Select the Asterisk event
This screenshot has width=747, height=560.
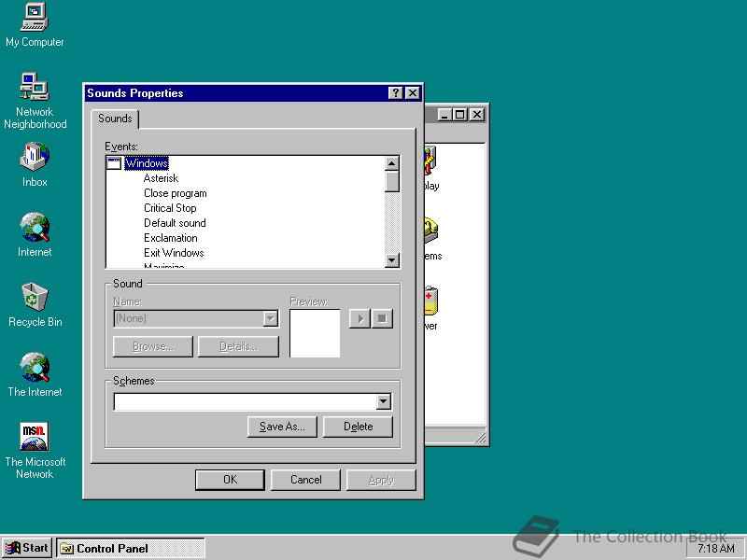pyautogui.click(x=161, y=178)
